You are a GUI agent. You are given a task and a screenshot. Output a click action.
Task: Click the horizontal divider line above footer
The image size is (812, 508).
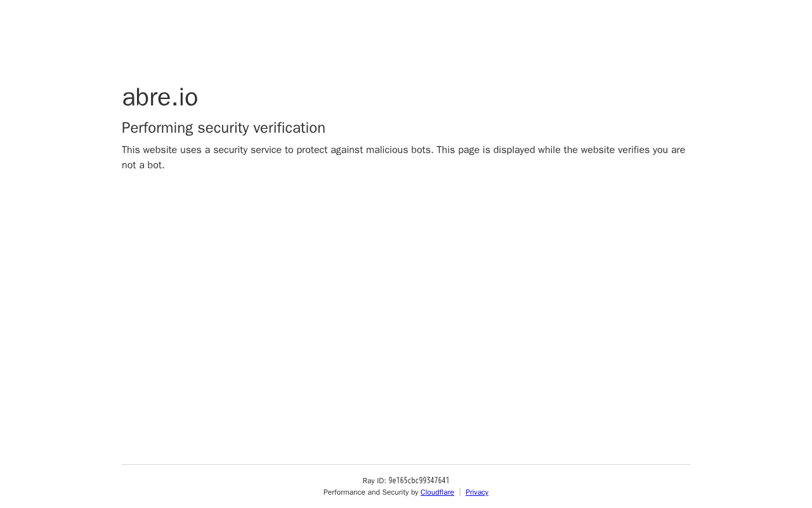point(406,464)
